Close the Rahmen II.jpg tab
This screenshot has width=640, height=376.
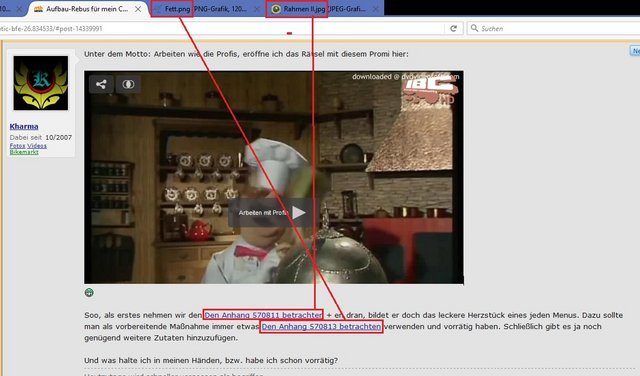click(376, 9)
